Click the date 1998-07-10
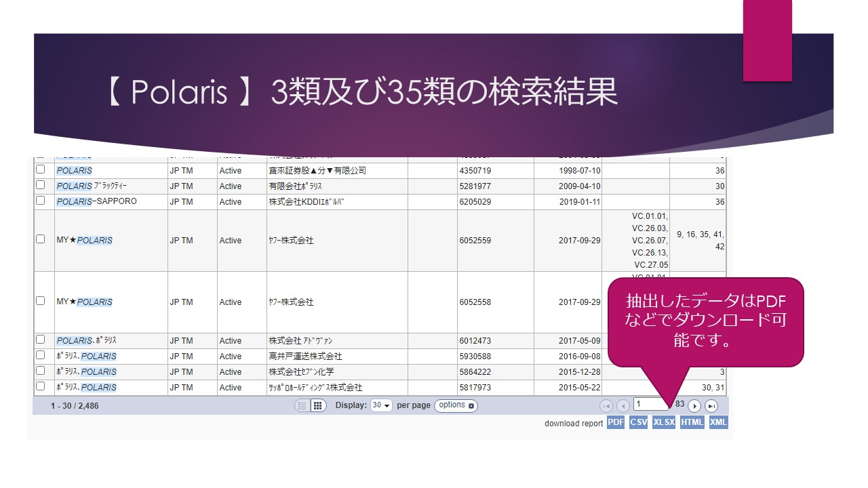Viewport: 868px width, 488px height. point(580,171)
